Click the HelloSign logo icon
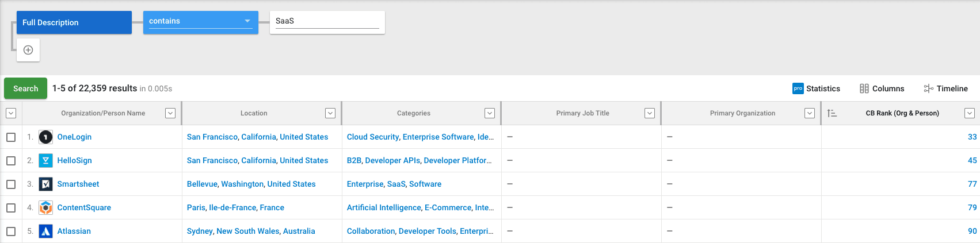Viewport: 980px width, 243px height. coord(45,160)
